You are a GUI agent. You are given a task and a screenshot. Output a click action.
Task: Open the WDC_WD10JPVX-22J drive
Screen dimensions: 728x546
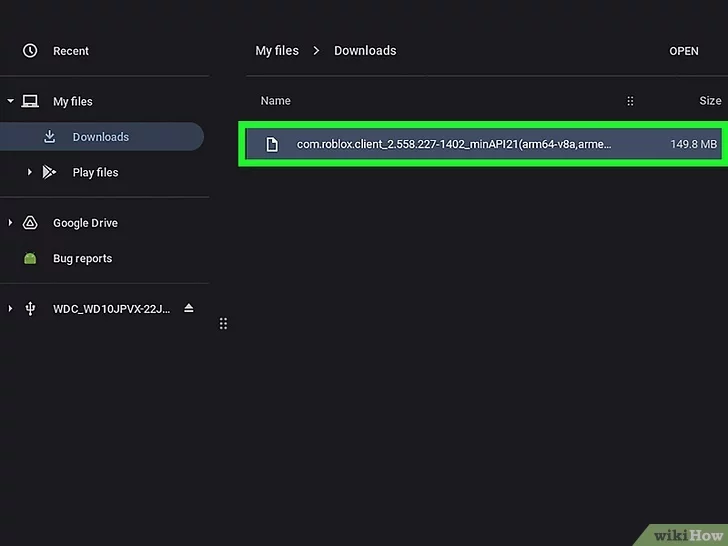(x=111, y=309)
